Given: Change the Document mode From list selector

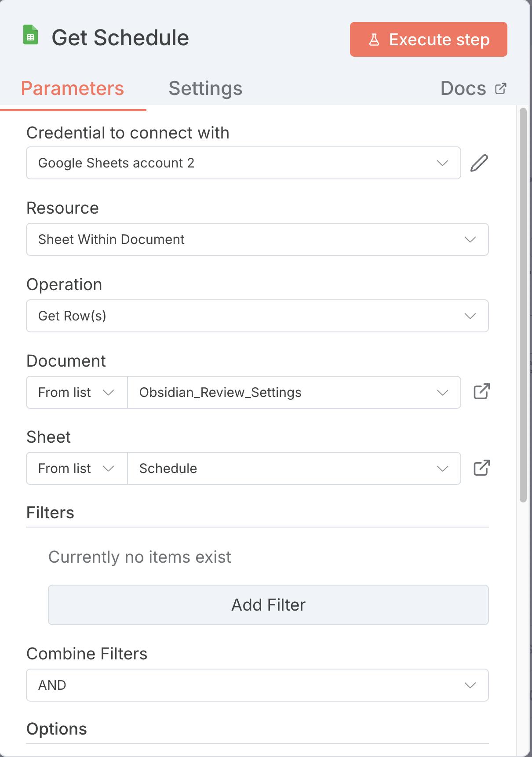Looking at the screenshot, I should pyautogui.click(x=77, y=393).
